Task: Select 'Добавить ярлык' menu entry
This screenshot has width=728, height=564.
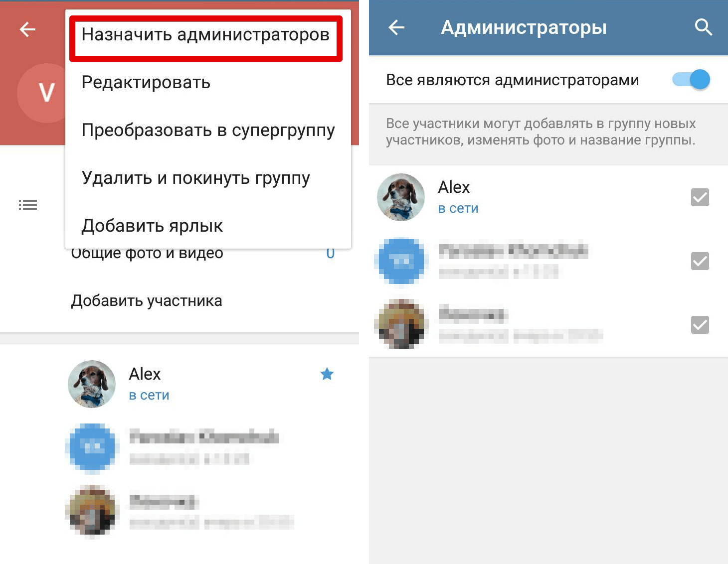Action: click(152, 226)
